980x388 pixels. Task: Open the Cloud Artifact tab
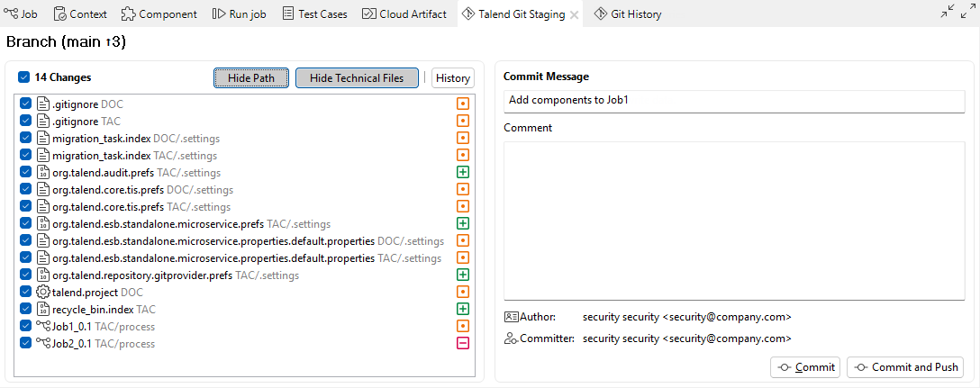404,14
